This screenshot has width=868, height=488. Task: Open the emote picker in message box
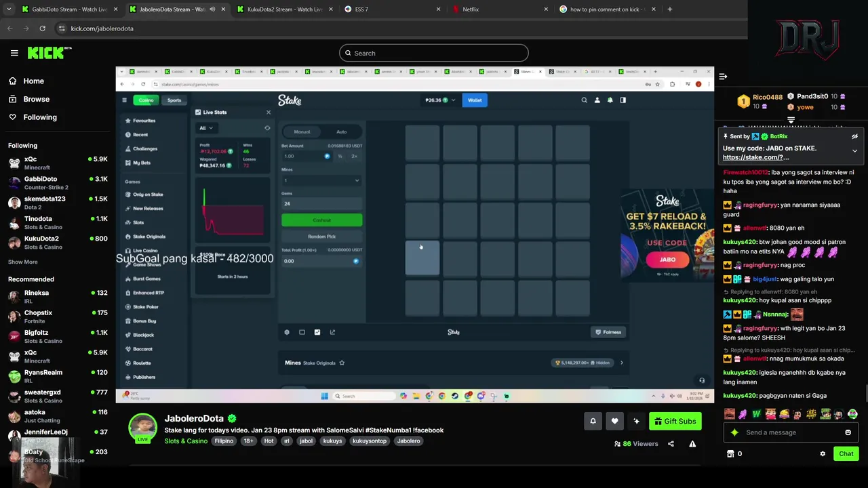[x=848, y=432]
